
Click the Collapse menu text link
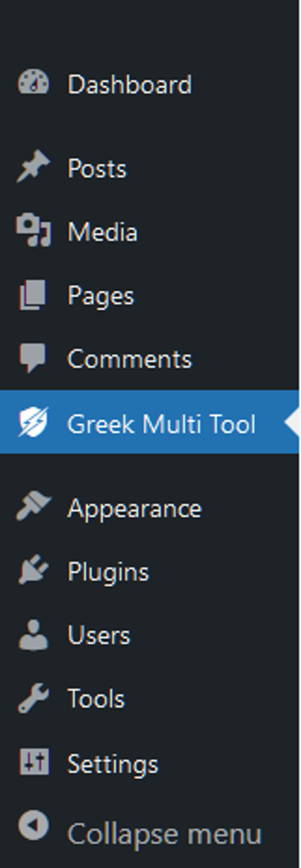tap(164, 834)
